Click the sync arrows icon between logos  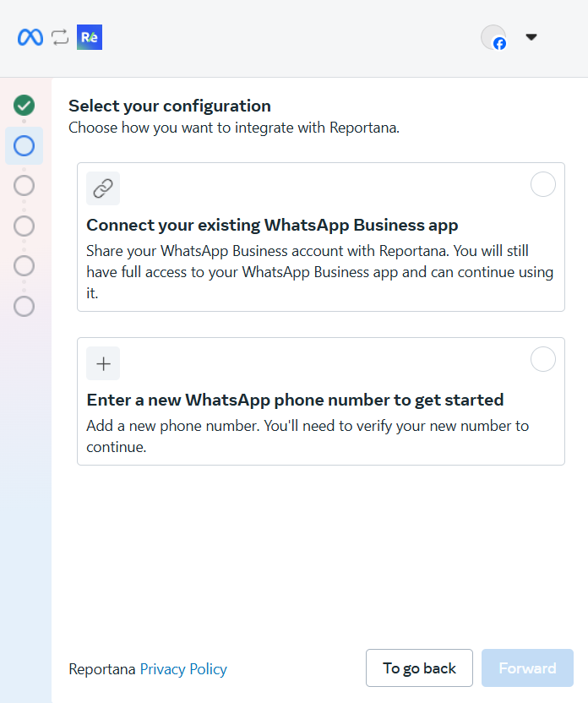click(59, 37)
